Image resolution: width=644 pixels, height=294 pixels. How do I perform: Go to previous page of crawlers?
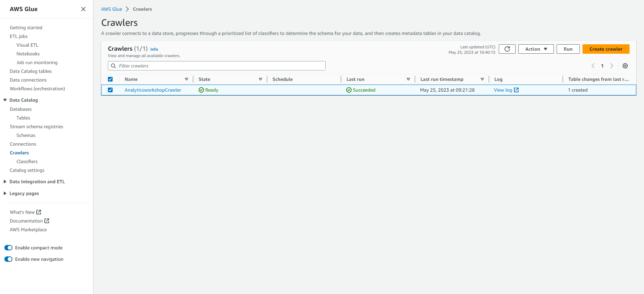pos(593,66)
